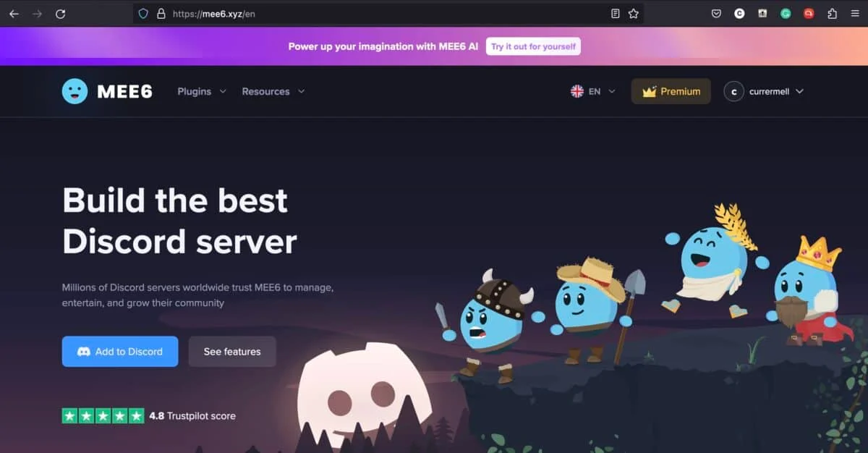Click the white circular C extension icon

pos(739,13)
